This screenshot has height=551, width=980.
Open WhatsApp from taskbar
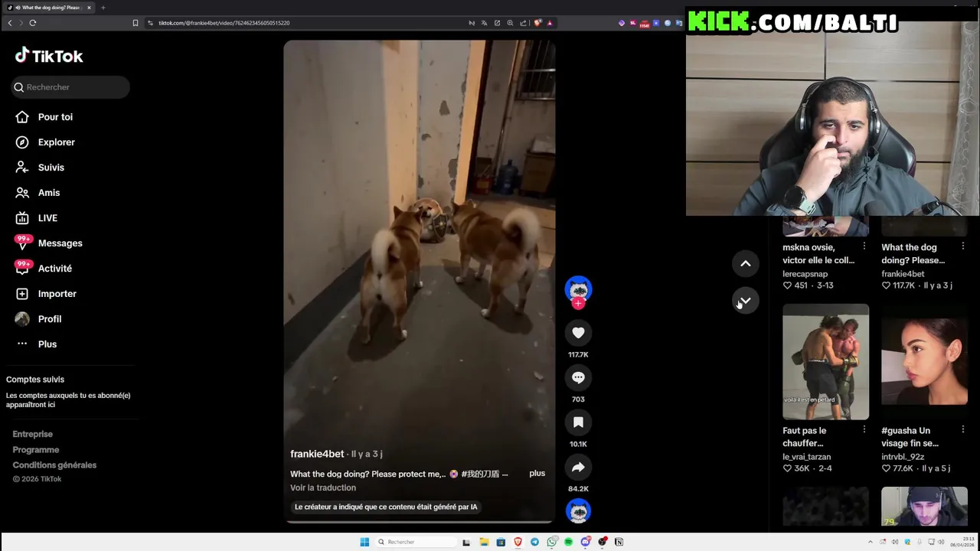coord(551,542)
